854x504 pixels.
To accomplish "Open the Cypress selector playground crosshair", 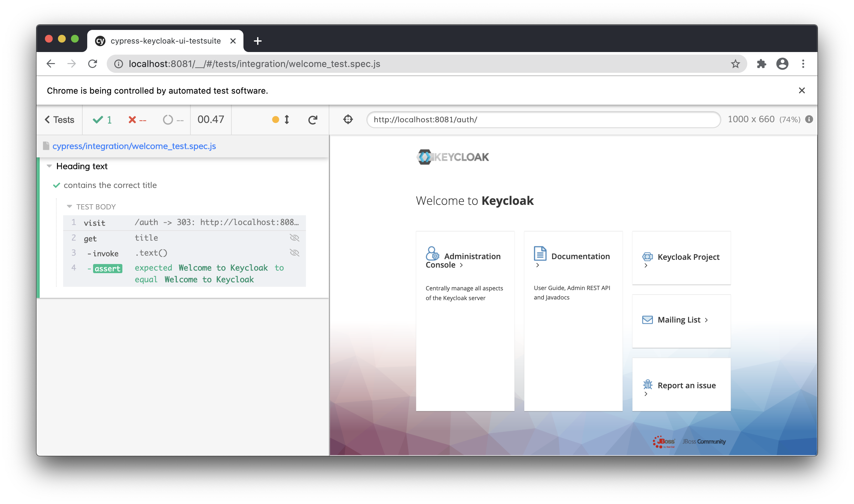I will [x=348, y=120].
